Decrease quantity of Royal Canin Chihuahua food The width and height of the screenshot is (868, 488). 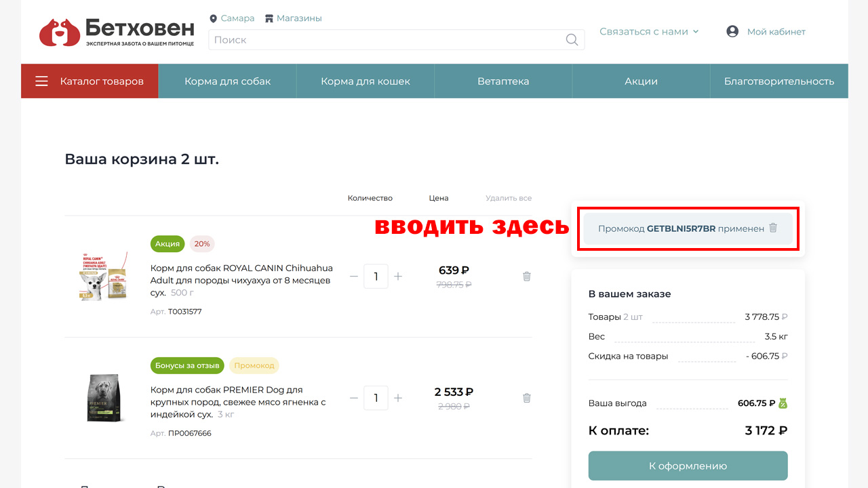click(x=353, y=277)
